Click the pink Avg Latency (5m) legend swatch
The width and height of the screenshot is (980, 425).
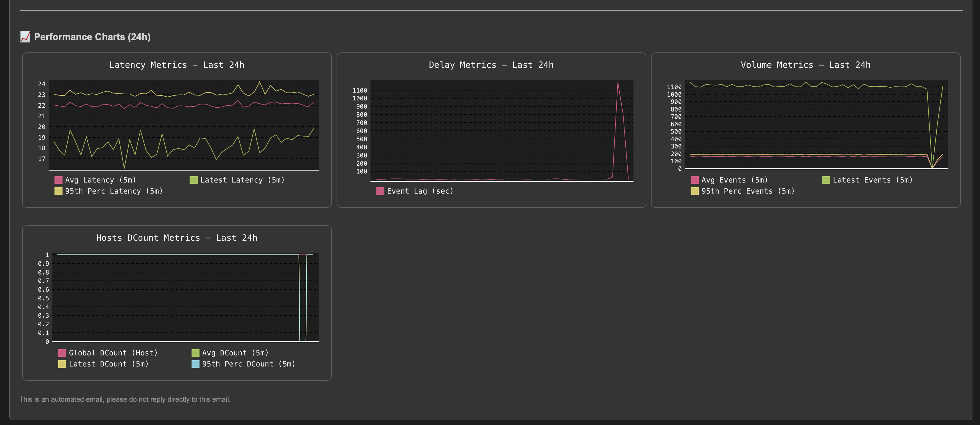coord(58,180)
